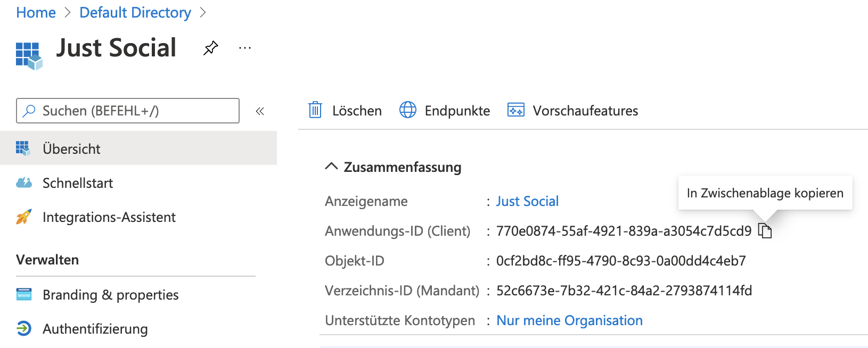
Task: Click the Unterstützte Kontotypen label
Action: (x=400, y=320)
